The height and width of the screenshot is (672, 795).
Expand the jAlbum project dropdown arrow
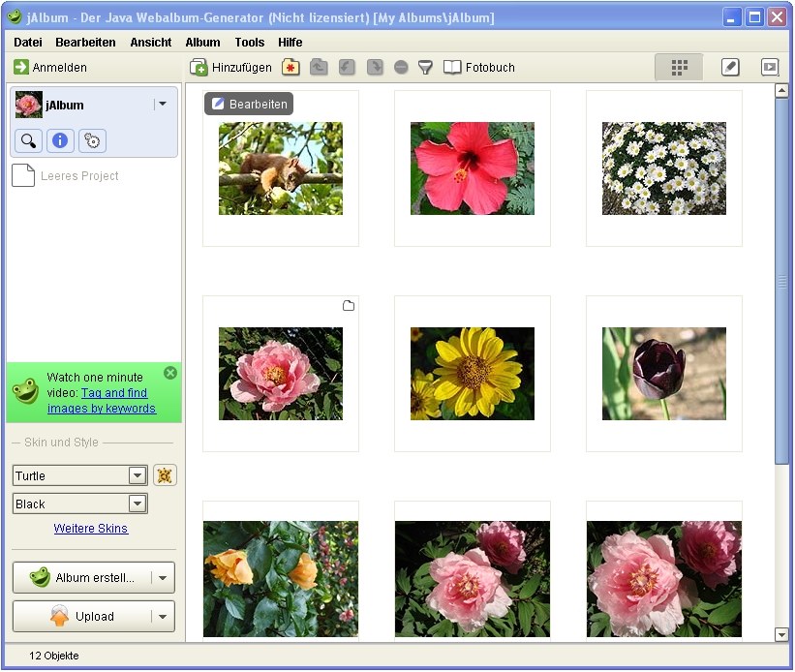163,105
